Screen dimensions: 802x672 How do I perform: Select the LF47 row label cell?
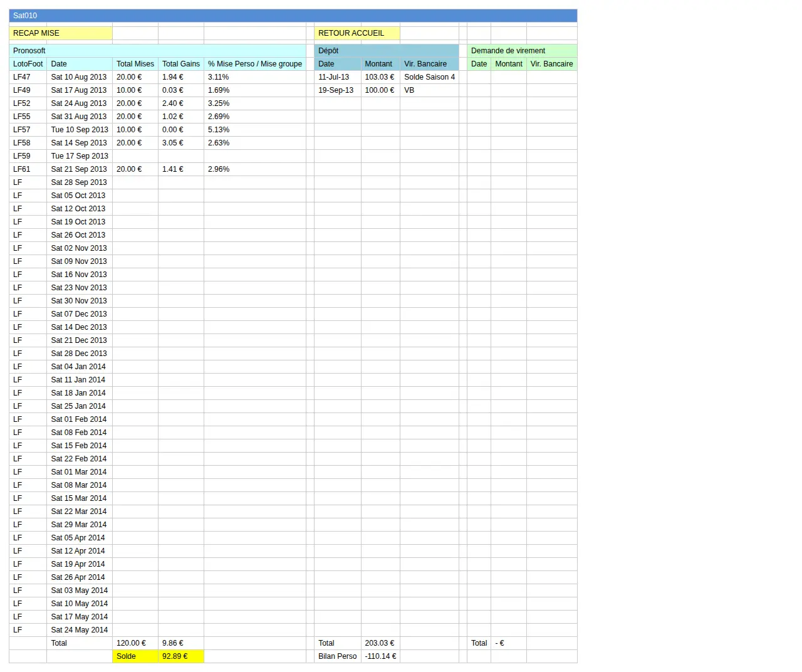click(28, 77)
